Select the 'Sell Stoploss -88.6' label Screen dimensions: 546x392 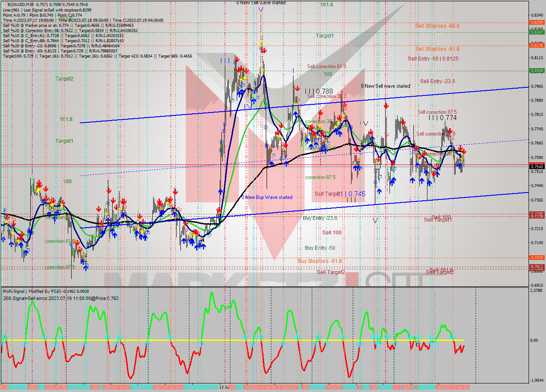(437, 26)
